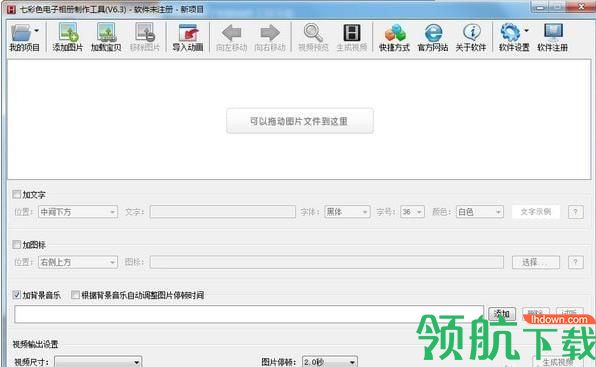This screenshot has width=596, height=367.
Task: Click the 向左移动 arrow icon
Action: pyautogui.click(x=231, y=33)
